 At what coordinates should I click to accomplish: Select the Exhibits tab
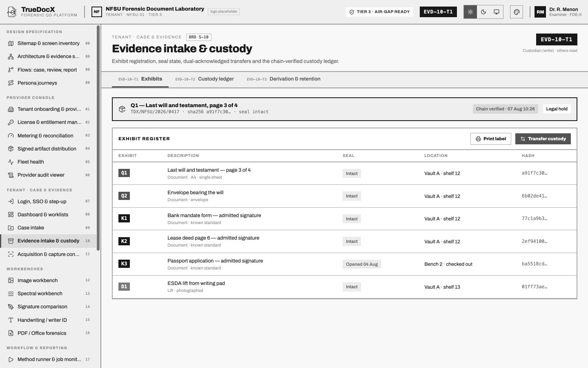pyautogui.click(x=140, y=79)
